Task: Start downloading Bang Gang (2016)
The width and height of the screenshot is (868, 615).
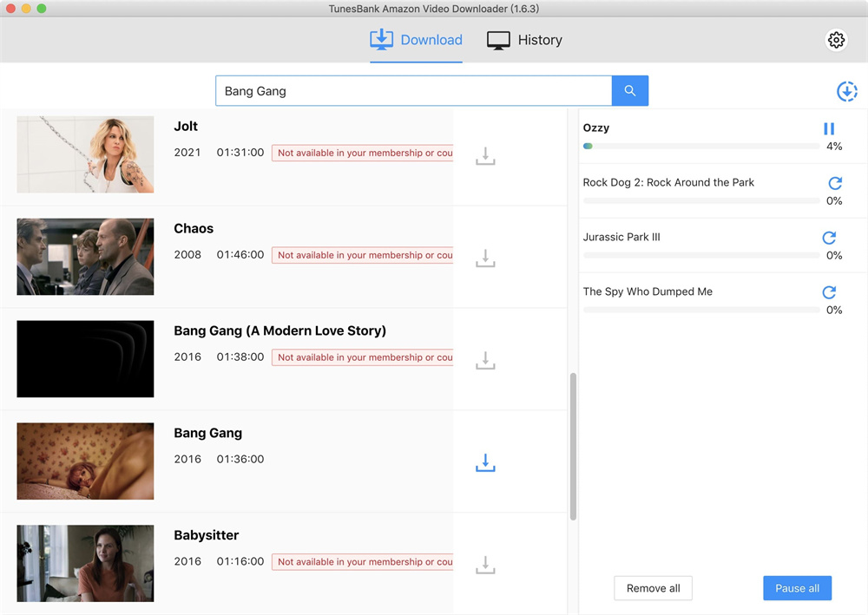Action: coord(485,462)
